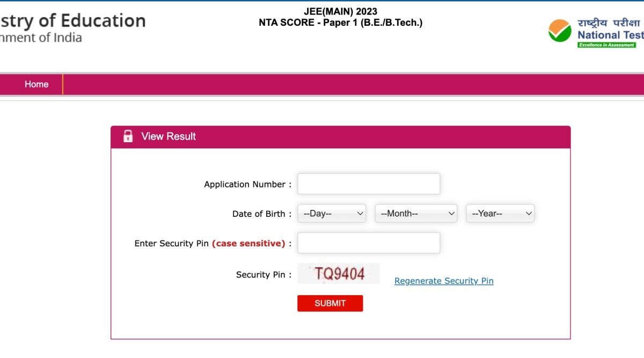The width and height of the screenshot is (644, 358).
Task: Click the NTA SCORE Paper 1 subtitle
Action: [342, 23]
